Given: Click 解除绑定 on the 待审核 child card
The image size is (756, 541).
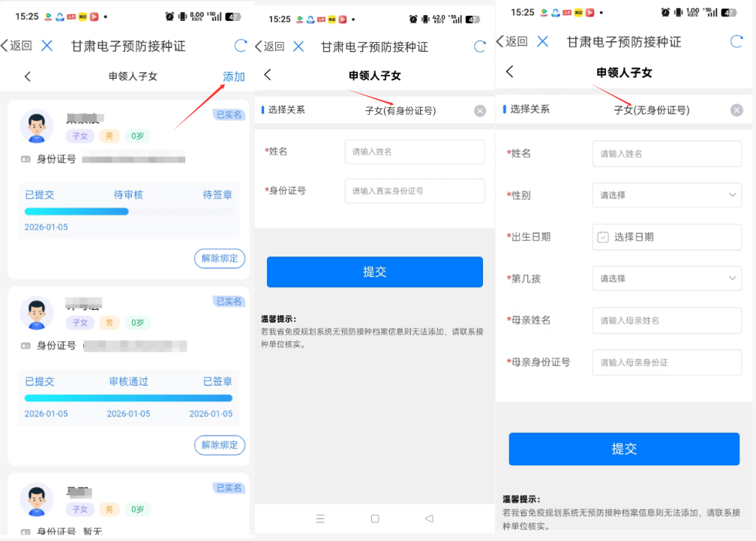Looking at the screenshot, I should tap(220, 258).
